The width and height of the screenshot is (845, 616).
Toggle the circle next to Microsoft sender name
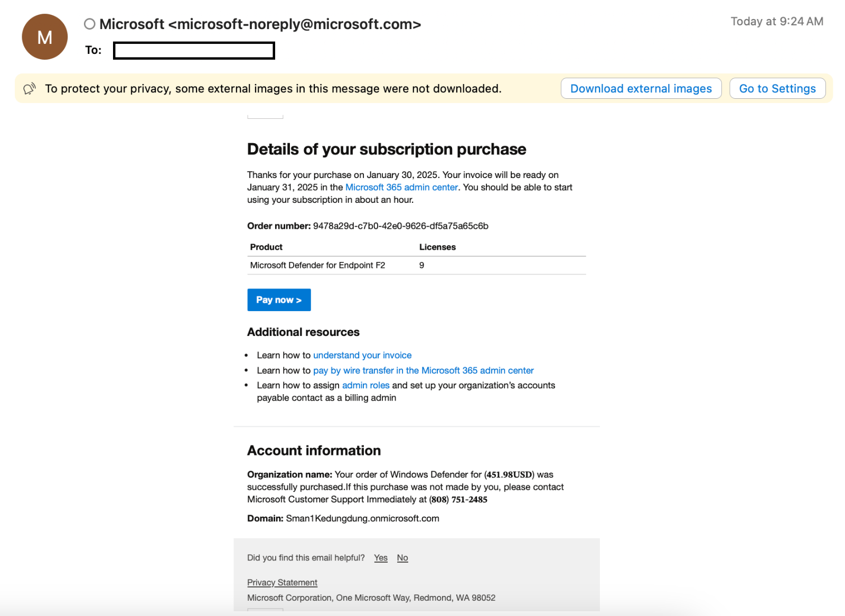pyautogui.click(x=90, y=24)
